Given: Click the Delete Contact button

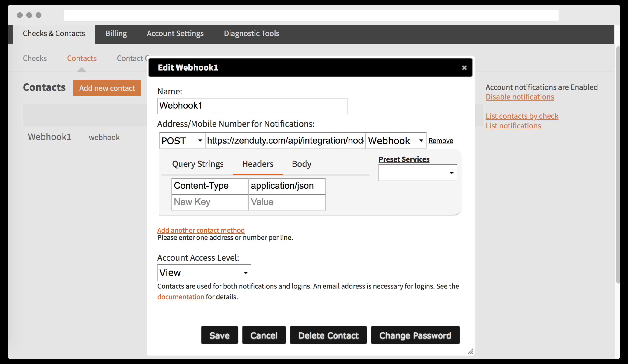Looking at the screenshot, I should tap(328, 335).
